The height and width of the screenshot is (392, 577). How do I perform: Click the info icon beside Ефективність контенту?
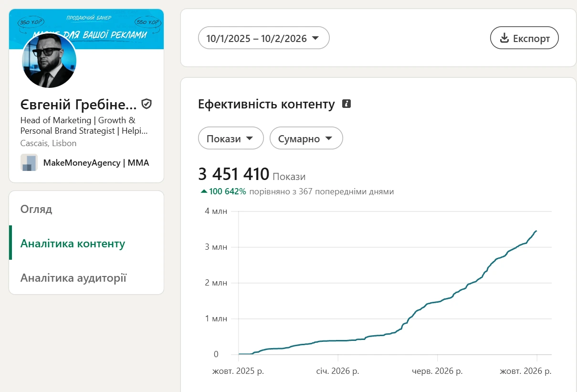point(346,104)
